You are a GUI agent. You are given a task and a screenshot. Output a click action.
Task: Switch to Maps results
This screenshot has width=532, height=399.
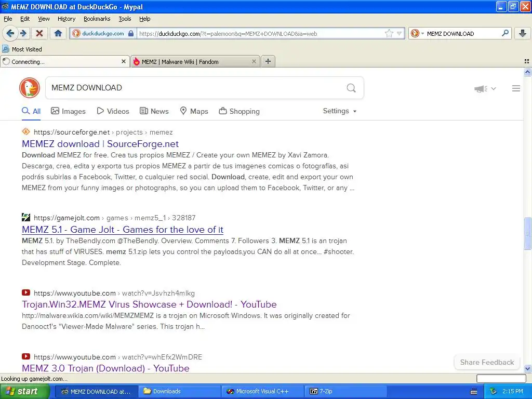coord(194,111)
